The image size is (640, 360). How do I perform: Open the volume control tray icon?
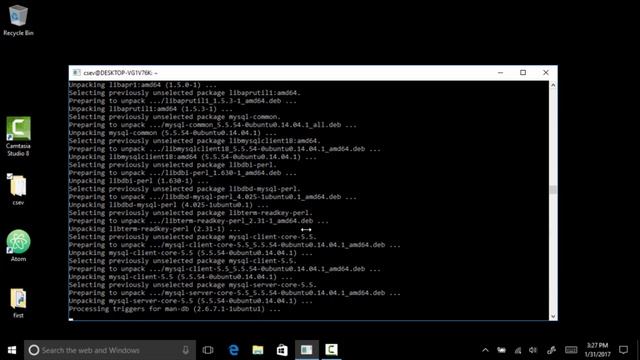(x=533, y=350)
